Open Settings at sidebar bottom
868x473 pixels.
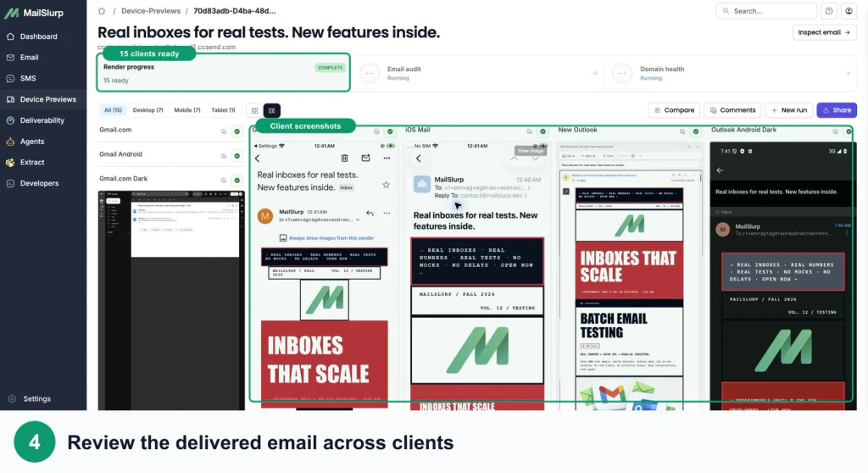click(36, 399)
